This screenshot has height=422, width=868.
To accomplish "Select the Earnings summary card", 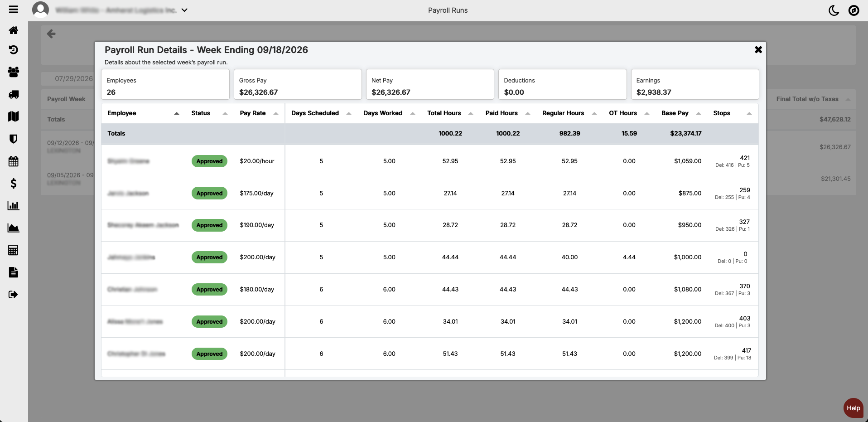I will pyautogui.click(x=695, y=84).
